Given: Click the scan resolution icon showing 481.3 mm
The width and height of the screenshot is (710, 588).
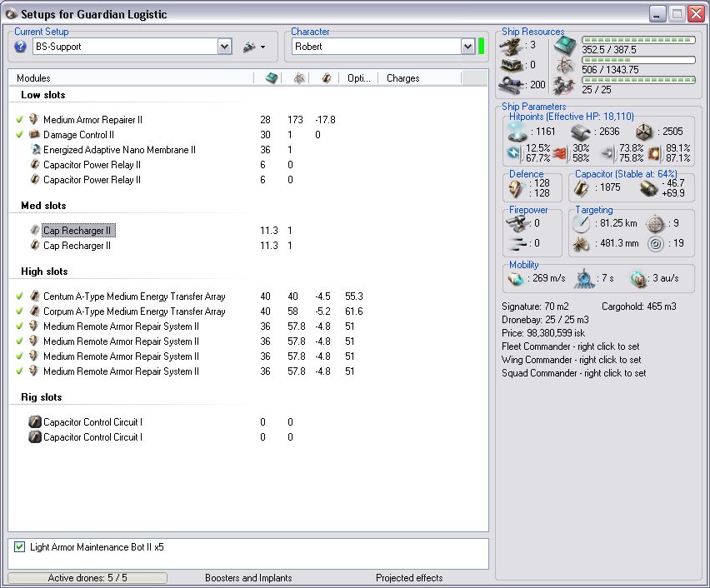Looking at the screenshot, I should click(581, 243).
